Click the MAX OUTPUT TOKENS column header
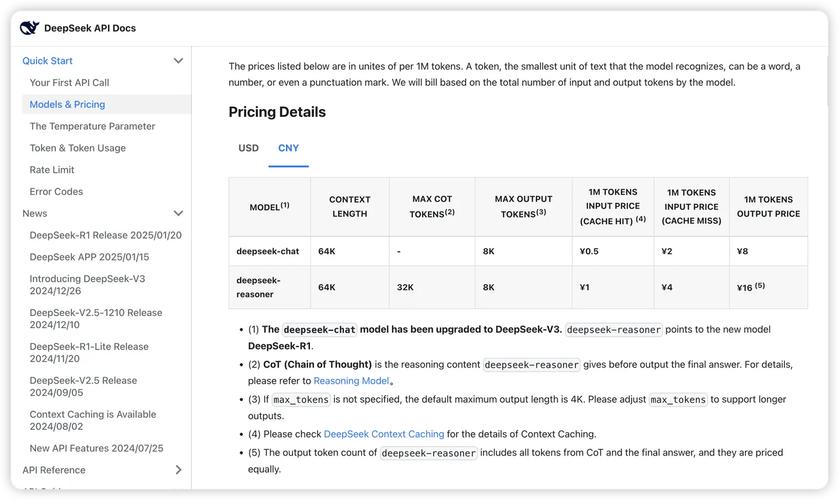This screenshot has height=500, width=839. [x=523, y=207]
